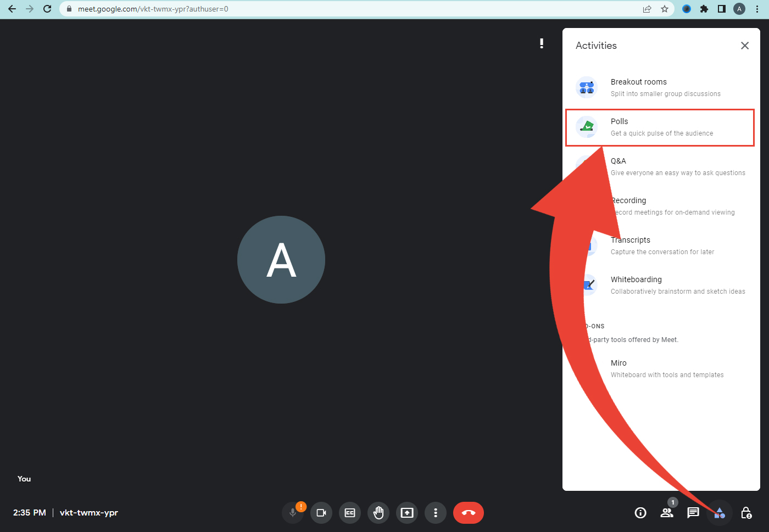
Task: Bookmark this page with star icon
Action: (665, 9)
